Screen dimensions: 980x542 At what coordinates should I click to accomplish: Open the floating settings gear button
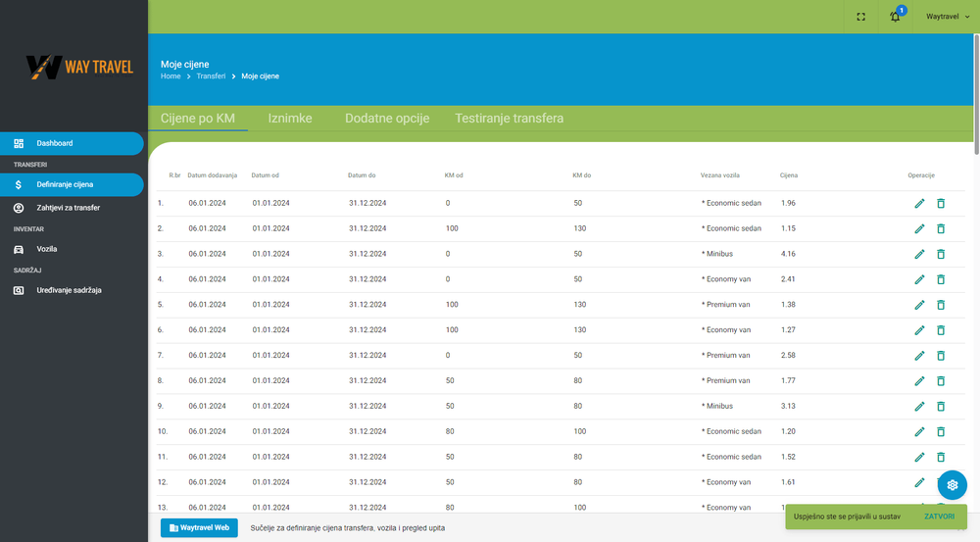952,485
